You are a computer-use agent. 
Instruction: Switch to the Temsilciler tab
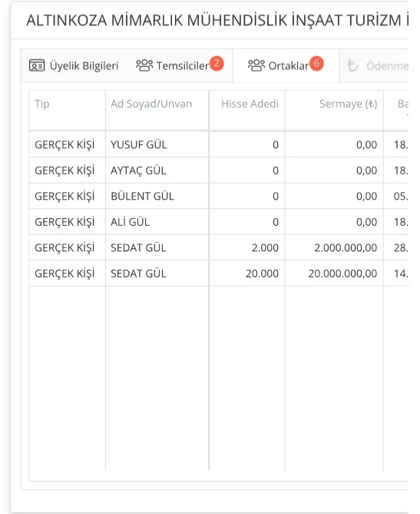pyautogui.click(x=180, y=65)
